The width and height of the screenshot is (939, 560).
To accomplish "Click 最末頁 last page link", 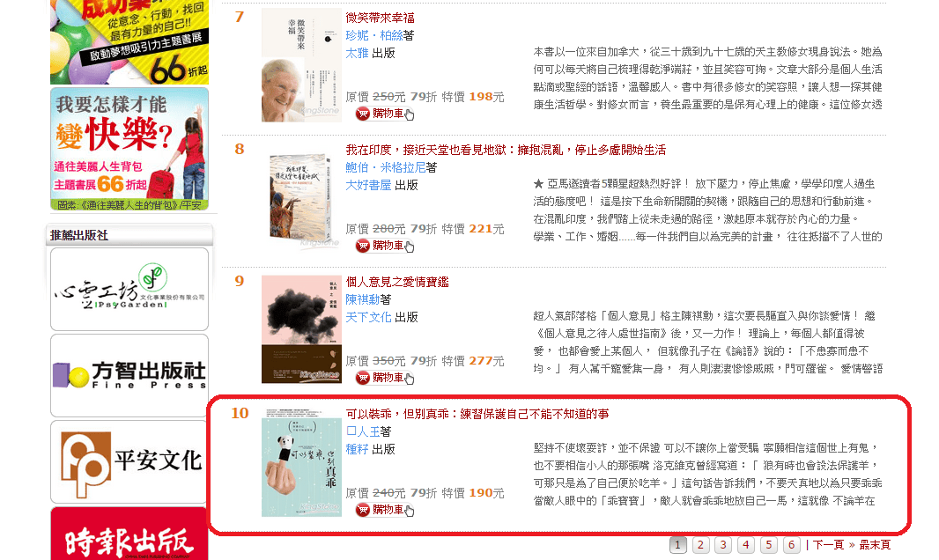I will (875, 544).
